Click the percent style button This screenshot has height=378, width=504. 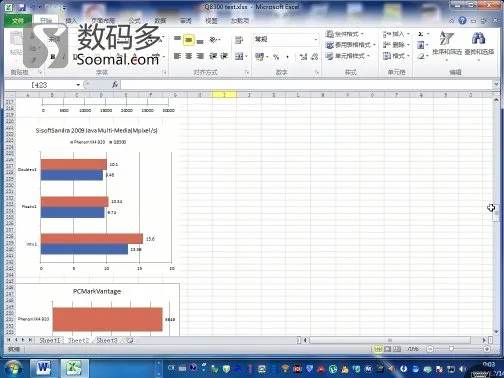(276, 57)
